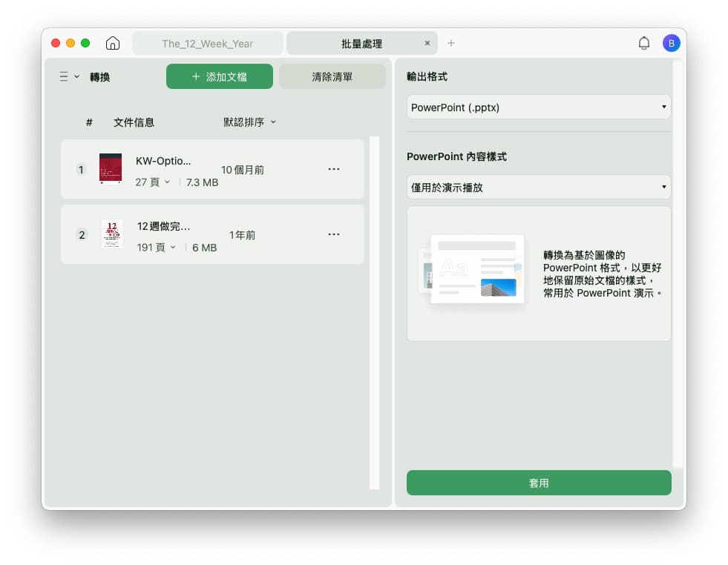Expand the 27 頁 page range chevron
Viewport: 728px width, 565px height.
click(167, 182)
